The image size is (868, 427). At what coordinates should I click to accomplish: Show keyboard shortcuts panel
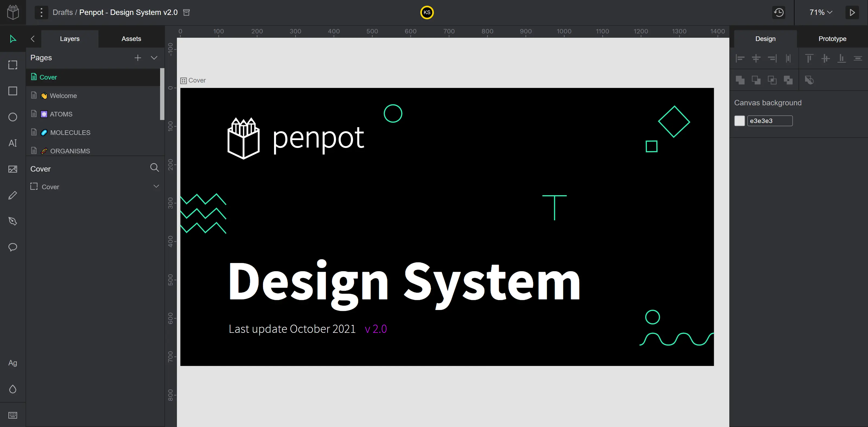click(x=13, y=415)
